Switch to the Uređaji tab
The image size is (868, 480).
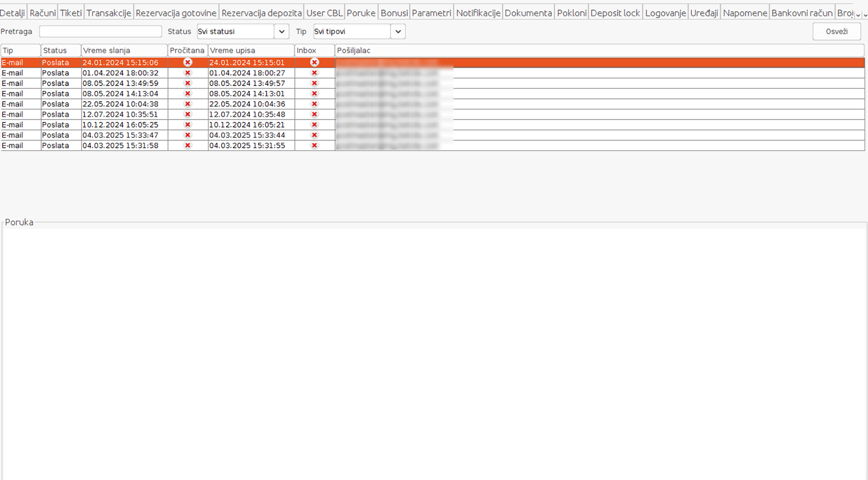point(704,13)
